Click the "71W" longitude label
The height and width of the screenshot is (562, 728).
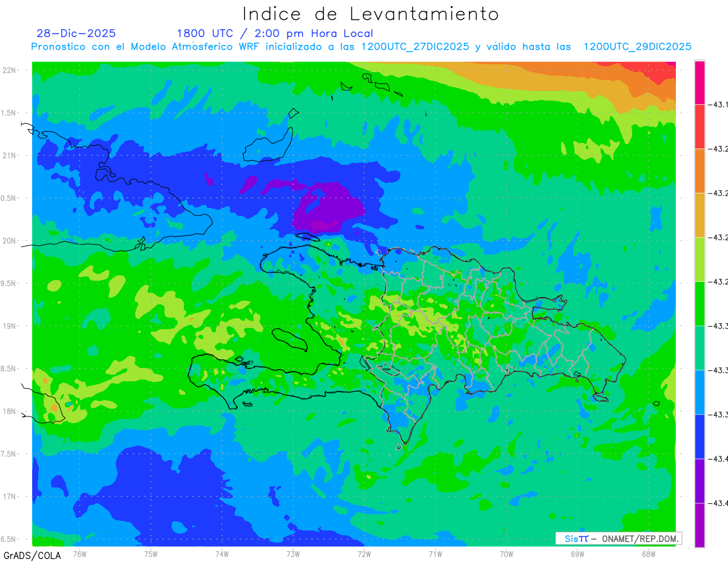click(x=435, y=554)
